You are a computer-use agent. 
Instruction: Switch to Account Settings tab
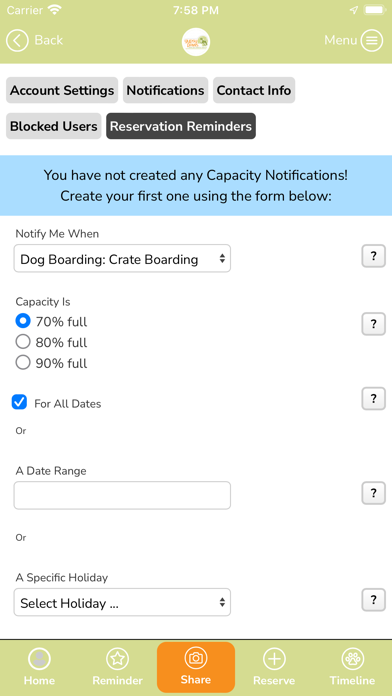coord(62,90)
